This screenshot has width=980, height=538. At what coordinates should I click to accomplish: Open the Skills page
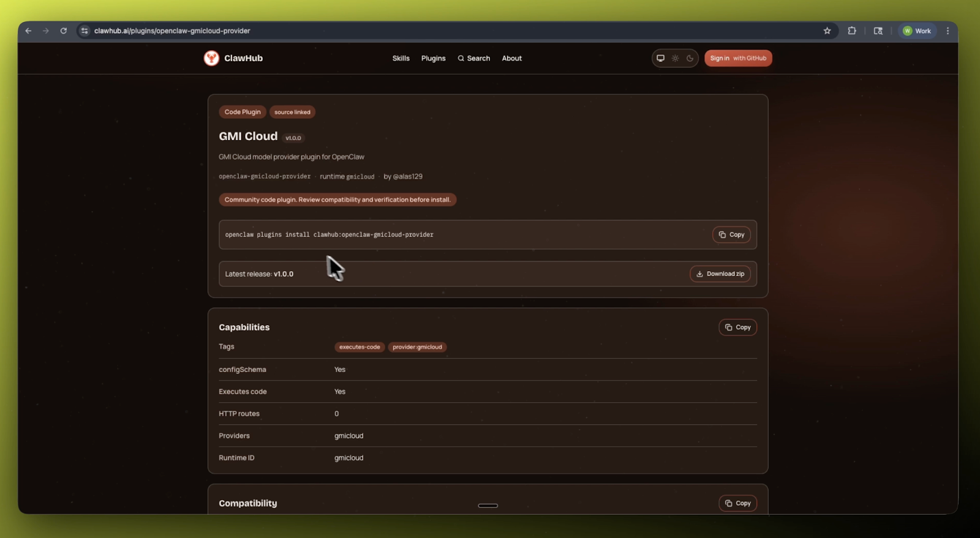(401, 58)
